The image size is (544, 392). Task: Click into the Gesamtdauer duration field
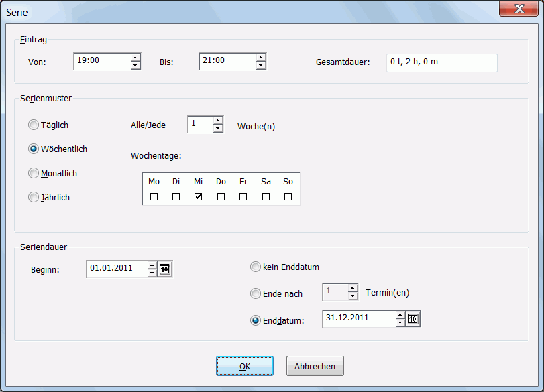point(441,62)
